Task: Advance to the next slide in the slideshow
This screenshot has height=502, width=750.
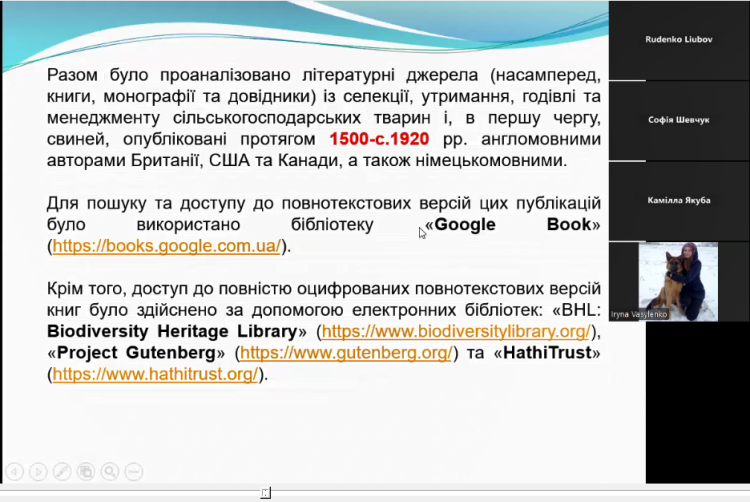Action: click(x=38, y=472)
